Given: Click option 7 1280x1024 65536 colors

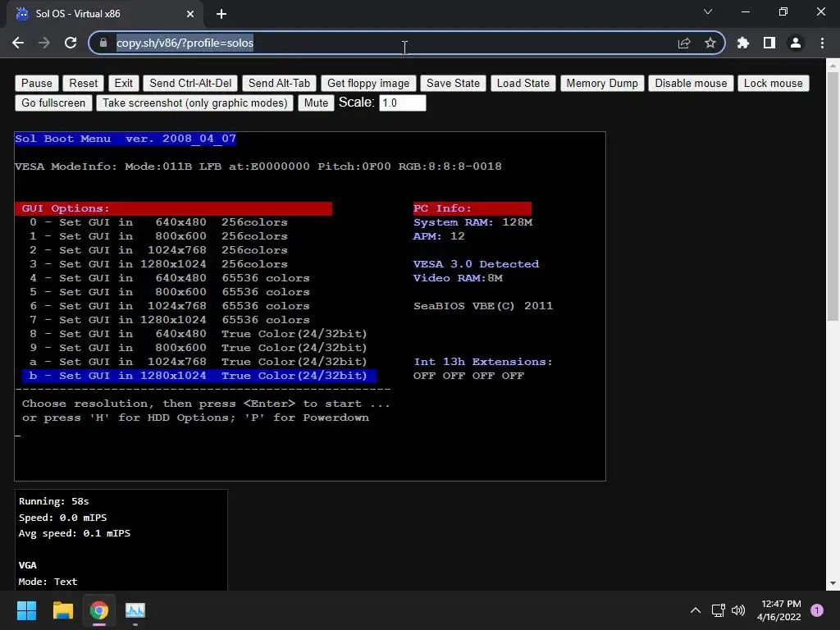Looking at the screenshot, I should click(x=169, y=320).
